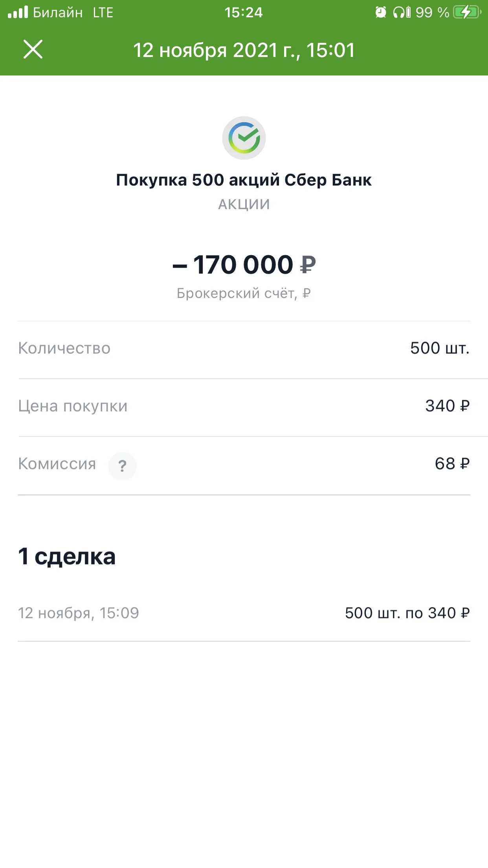Tap the 500 шт. по 340 ₽ deal value
Viewport: 488px width, 868px height.
(407, 613)
